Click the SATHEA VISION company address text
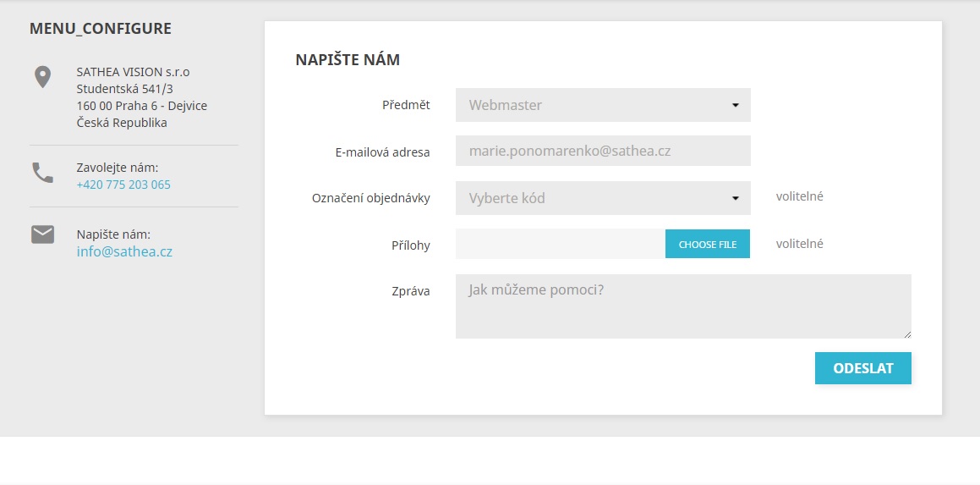This screenshot has height=485, width=980. point(142,97)
